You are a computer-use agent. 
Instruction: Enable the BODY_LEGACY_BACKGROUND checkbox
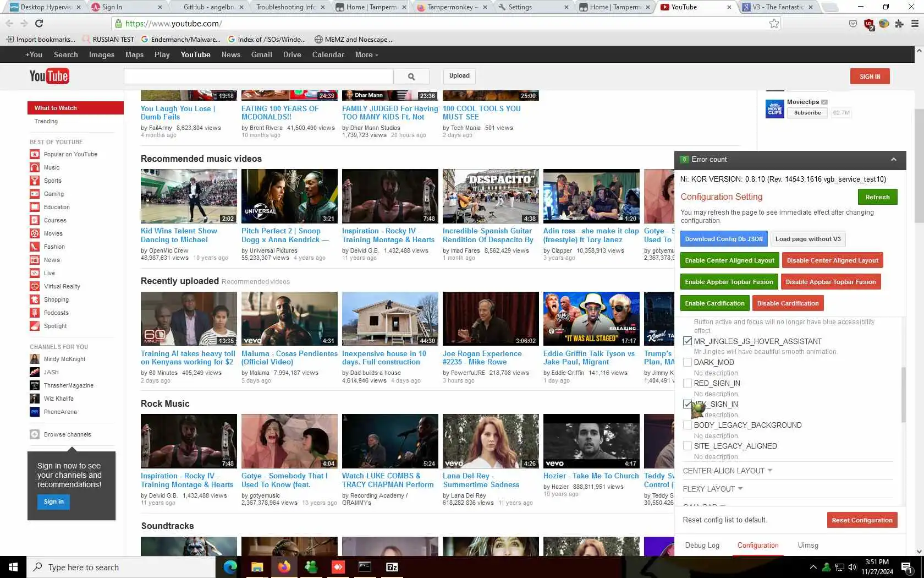pos(687,425)
